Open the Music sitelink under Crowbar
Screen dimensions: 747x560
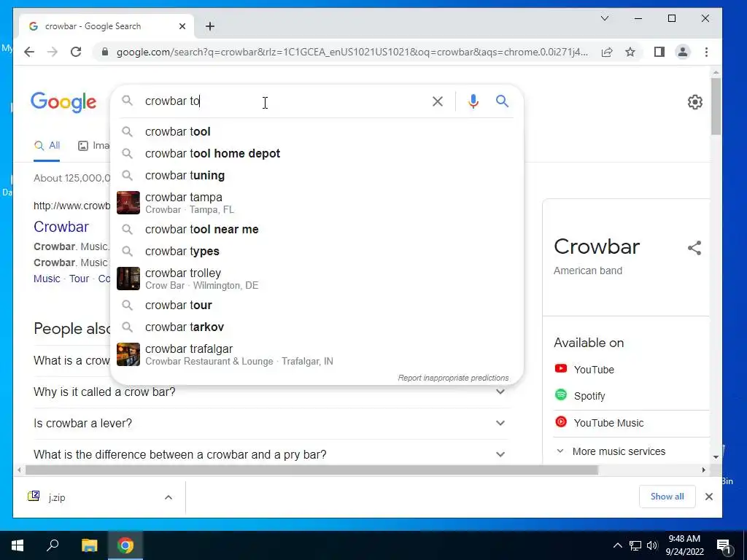point(47,279)
